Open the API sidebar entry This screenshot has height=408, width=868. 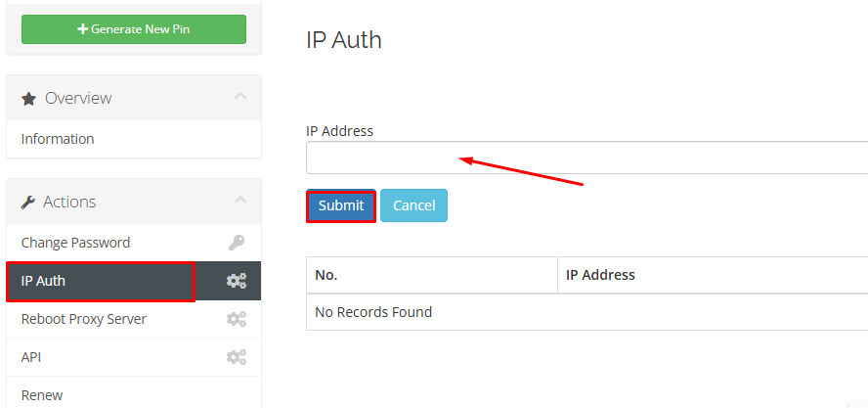tap(31, 357)
